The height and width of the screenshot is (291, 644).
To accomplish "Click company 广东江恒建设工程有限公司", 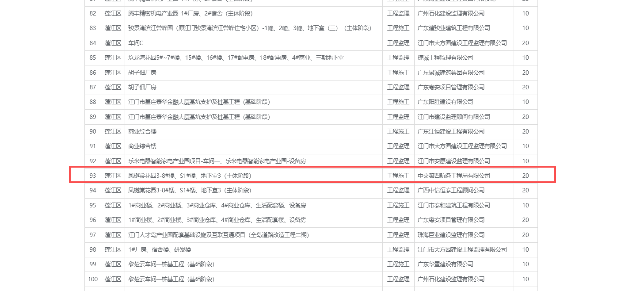I will (x=451, y=131).
